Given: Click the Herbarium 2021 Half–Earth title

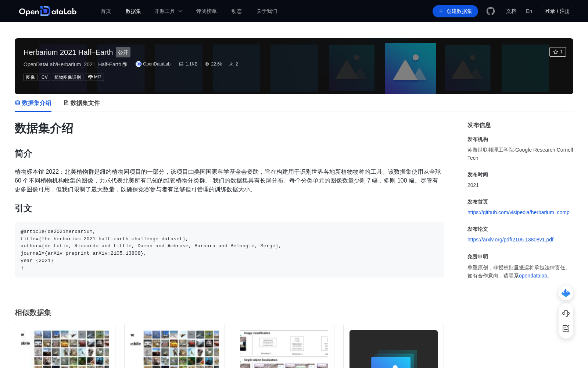Looking at the screenshot, I should click(x=68, y=52).
